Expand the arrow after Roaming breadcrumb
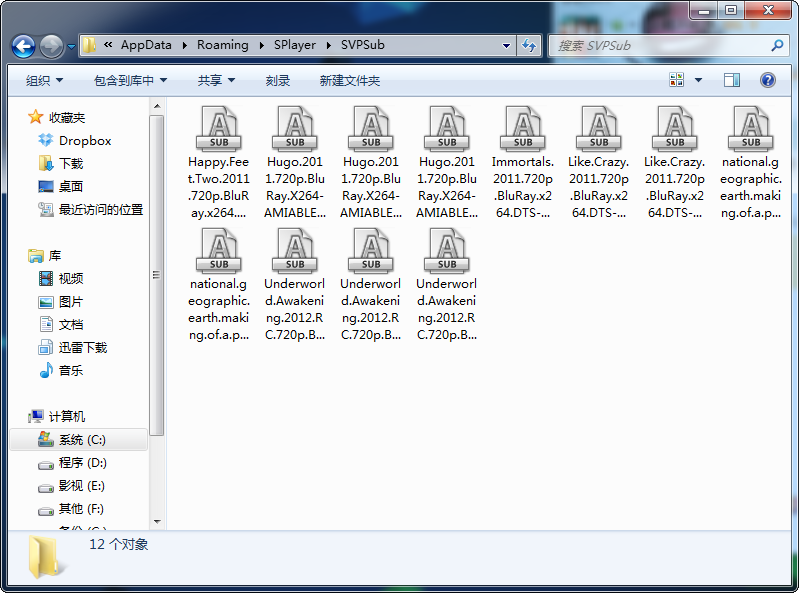Screen dimensions: 799x593 click(261, 45)
